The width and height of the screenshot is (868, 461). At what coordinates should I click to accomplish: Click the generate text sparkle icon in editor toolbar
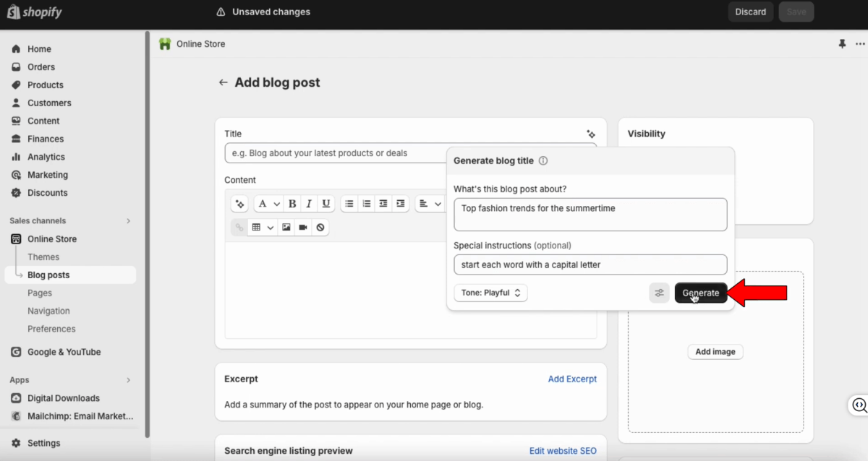[x=240, y=204]
